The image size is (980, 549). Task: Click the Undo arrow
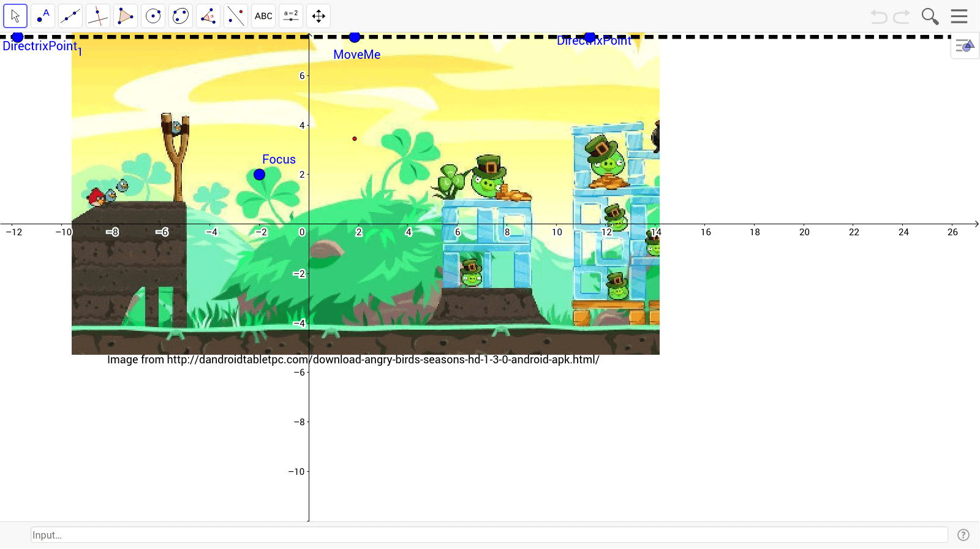[879, 17]
